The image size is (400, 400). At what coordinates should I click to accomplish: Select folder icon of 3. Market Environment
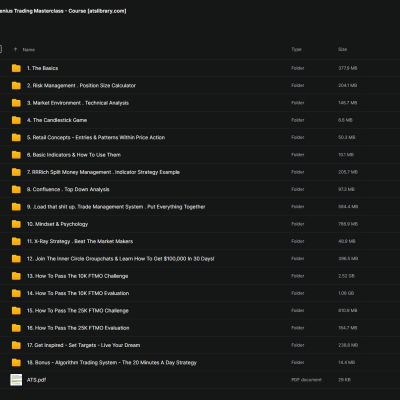tap(16, 103)
